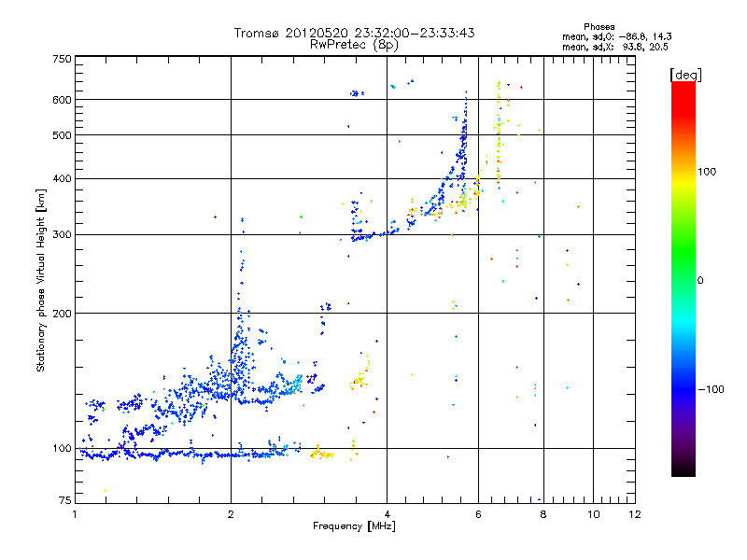Select the 'mean, sd,X: 93.8, 20.5' line

(615, 47)
